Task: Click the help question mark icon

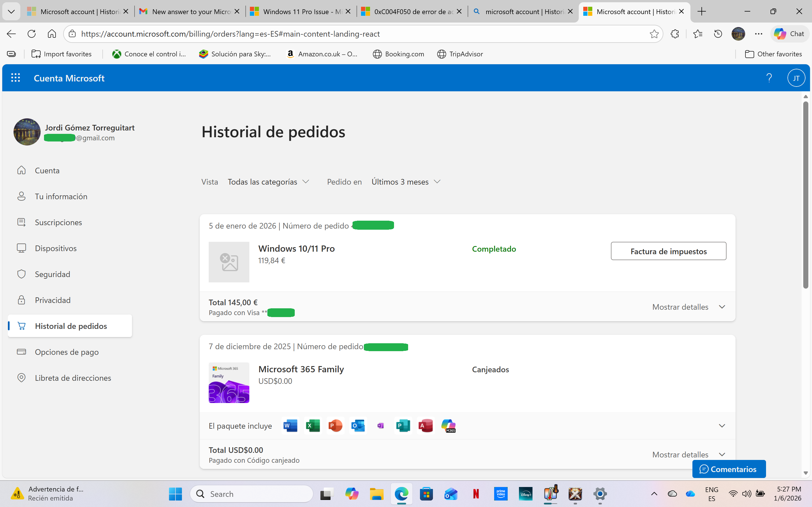Action: click(x=769, y=78)
